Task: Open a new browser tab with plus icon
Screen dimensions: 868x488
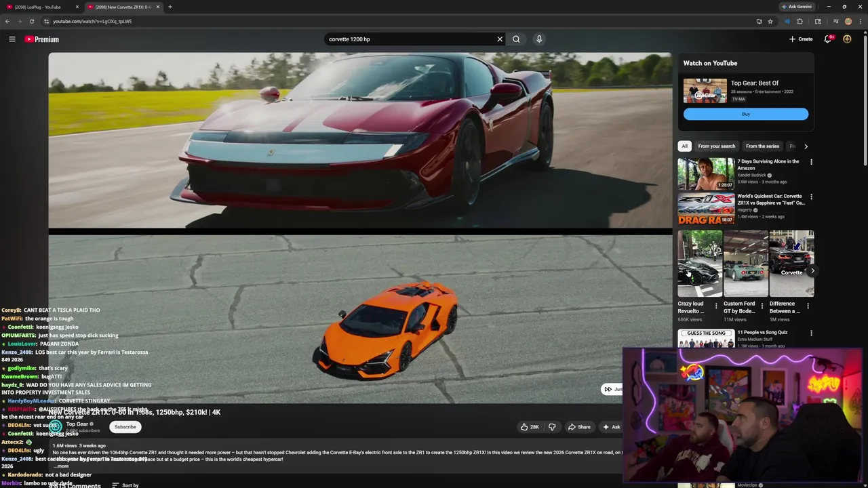Action: 170,7
